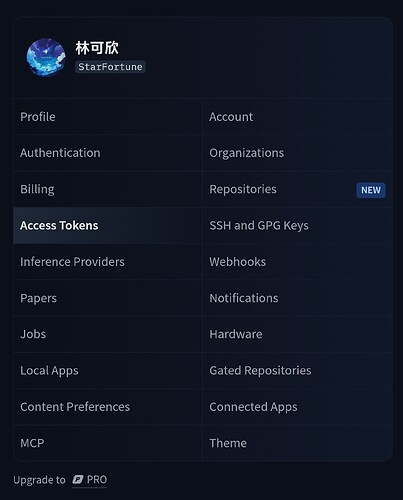Open the Theme settings
Viewport: 403px width, 500px height.
[x=297, y=443]
